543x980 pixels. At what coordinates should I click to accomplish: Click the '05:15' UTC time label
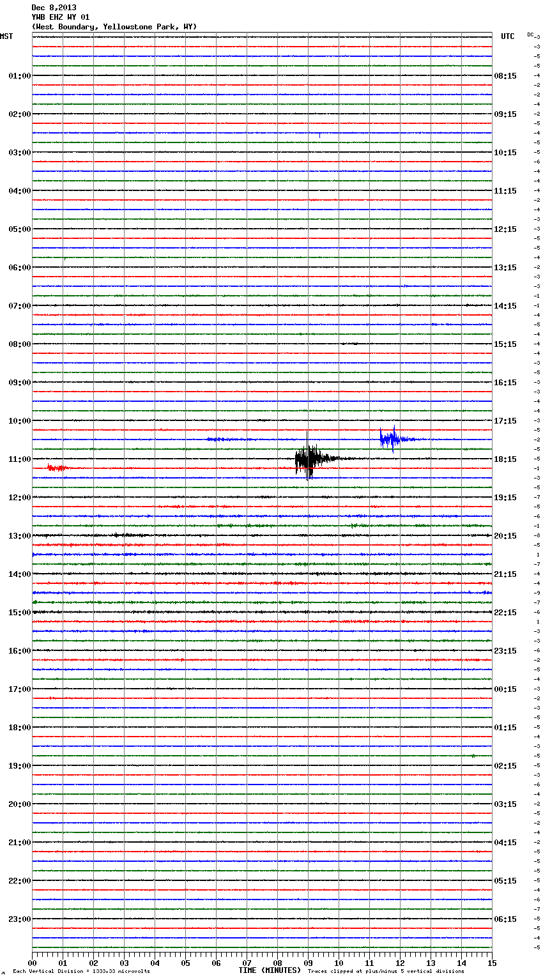505,881
